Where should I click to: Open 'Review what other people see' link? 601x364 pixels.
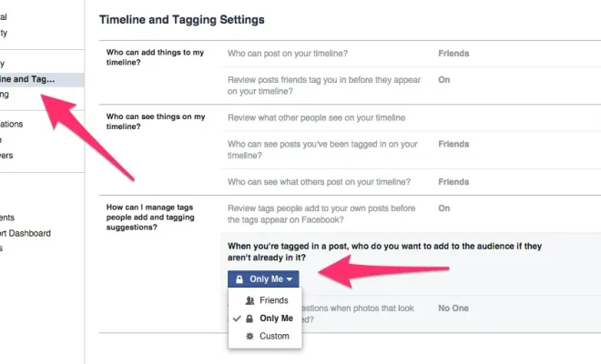(316, 117)
